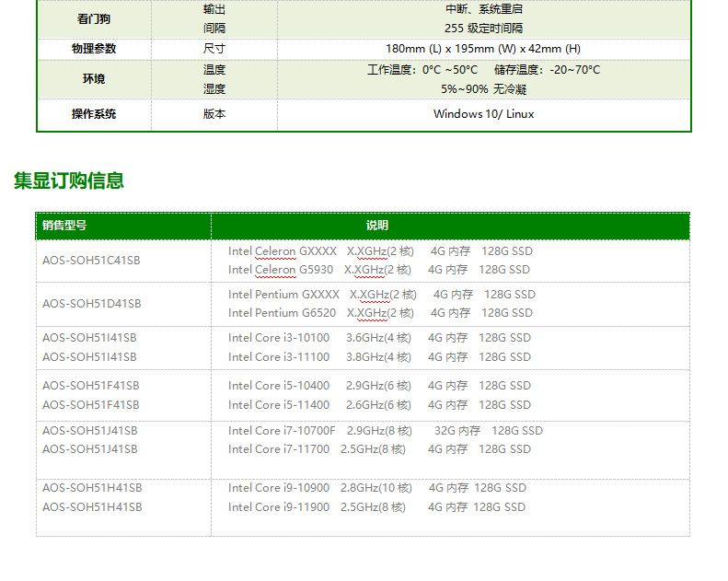The width and height of the screenshot is (728, 581).
Task: Click the Intel Core i7-11700 entry
Action: [x=379, y=449]
